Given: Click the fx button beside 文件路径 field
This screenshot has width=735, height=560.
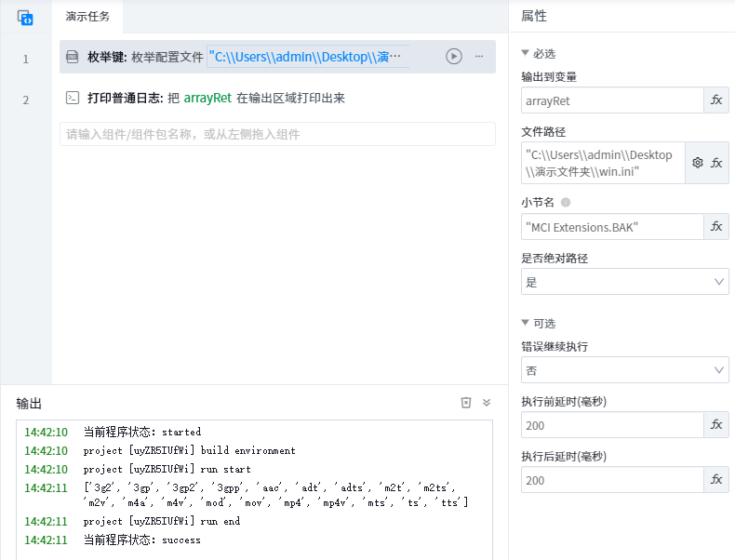Looking at the screenshot, I should 716,163.
